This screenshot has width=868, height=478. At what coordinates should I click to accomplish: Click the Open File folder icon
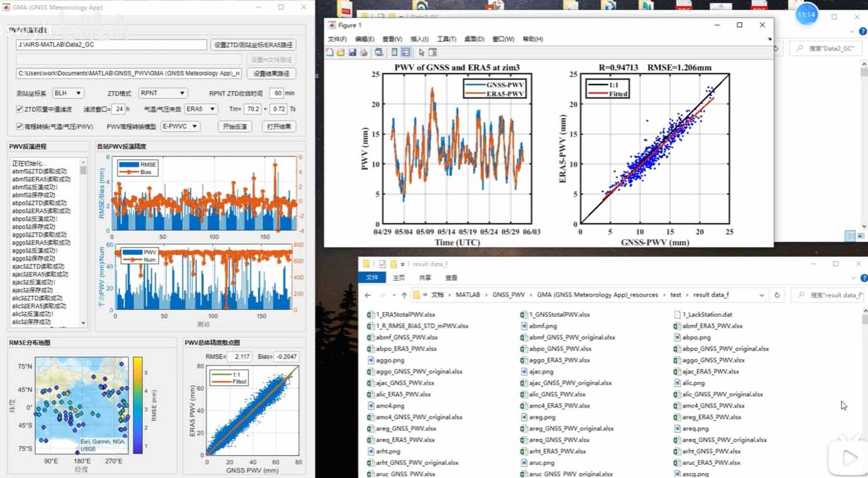pyautogui.click(x=341, y=53)
